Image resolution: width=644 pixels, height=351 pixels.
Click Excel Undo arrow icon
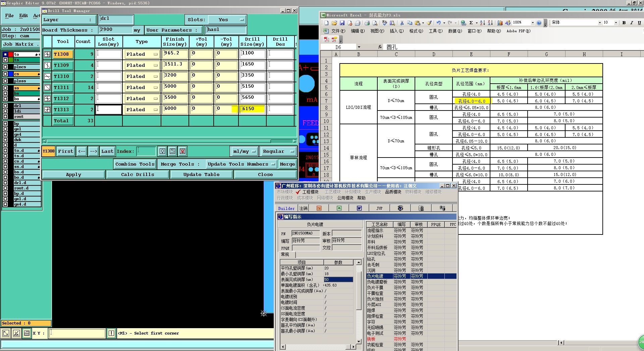438,23
